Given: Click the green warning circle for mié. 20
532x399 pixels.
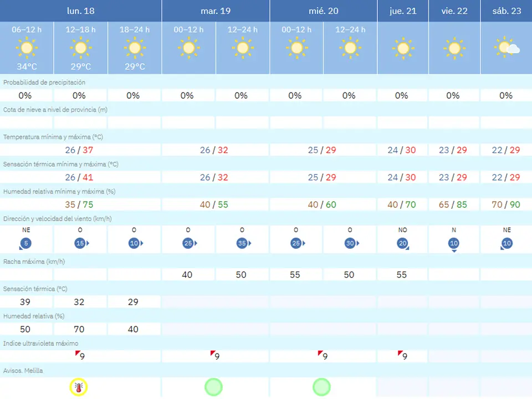Looking at the screenshot, I should click(321, 387).
